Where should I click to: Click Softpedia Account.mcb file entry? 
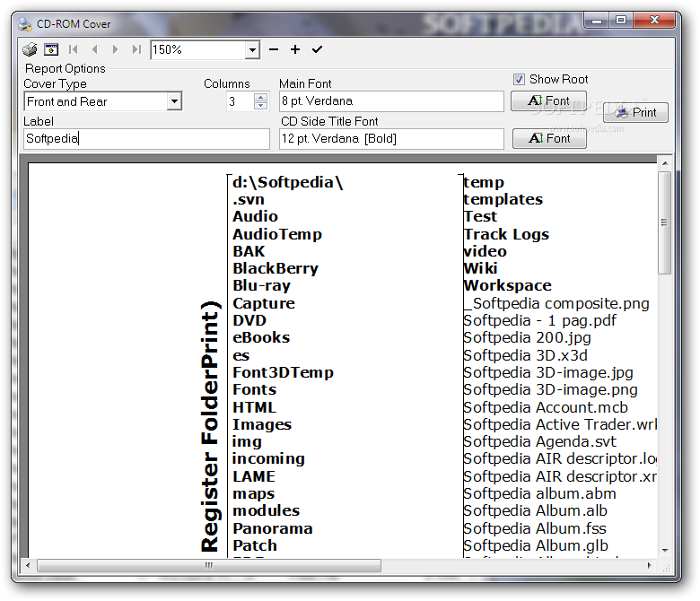(546, 407)
